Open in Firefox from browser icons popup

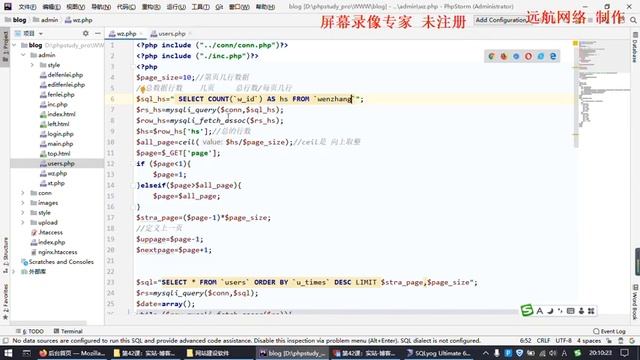click(504, 56)
